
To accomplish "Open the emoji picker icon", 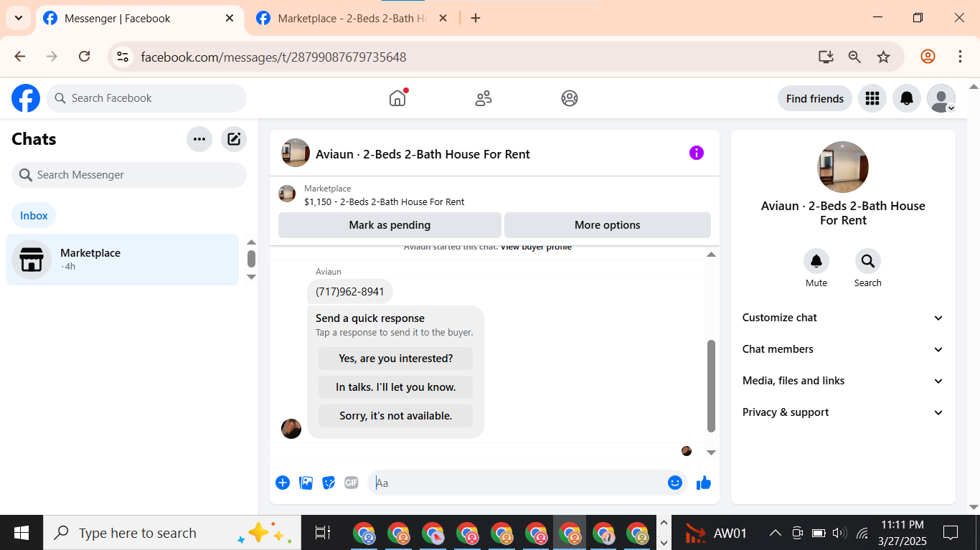I will pos(675,483).
